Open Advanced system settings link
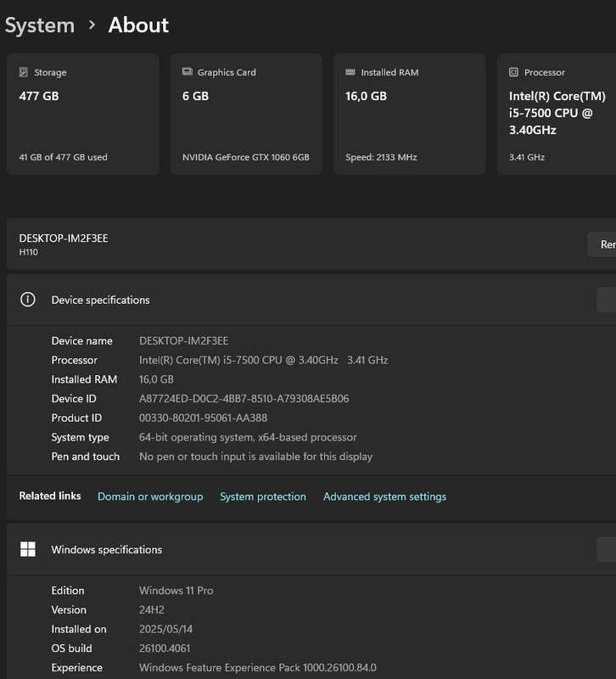 point(384,497)
